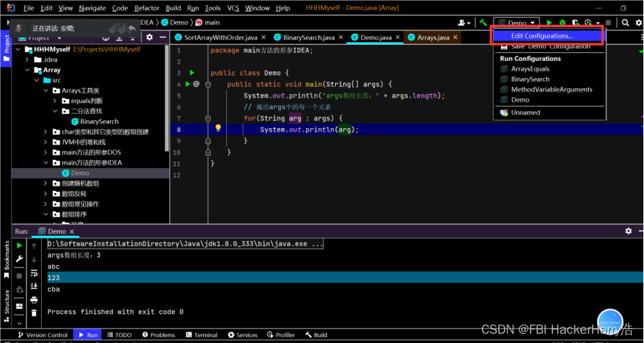Open the Problems tool window

tap(158, 335)
